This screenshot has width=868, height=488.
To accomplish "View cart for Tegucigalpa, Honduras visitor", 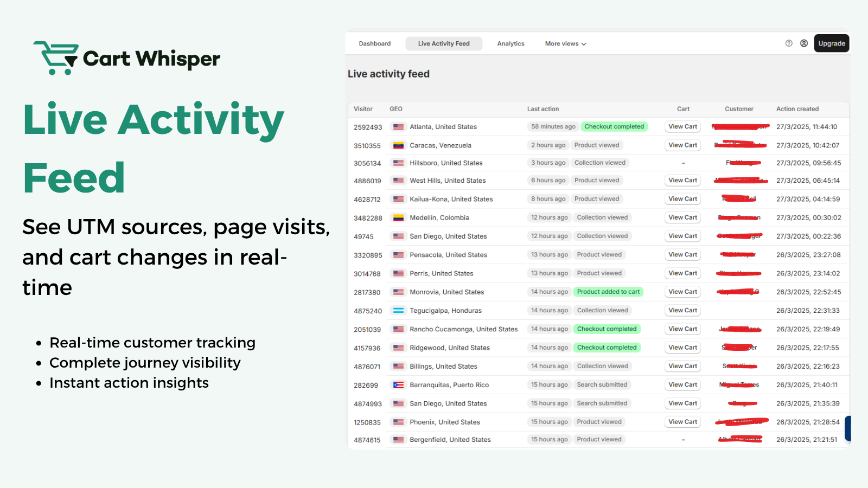I will pos(683,310).
